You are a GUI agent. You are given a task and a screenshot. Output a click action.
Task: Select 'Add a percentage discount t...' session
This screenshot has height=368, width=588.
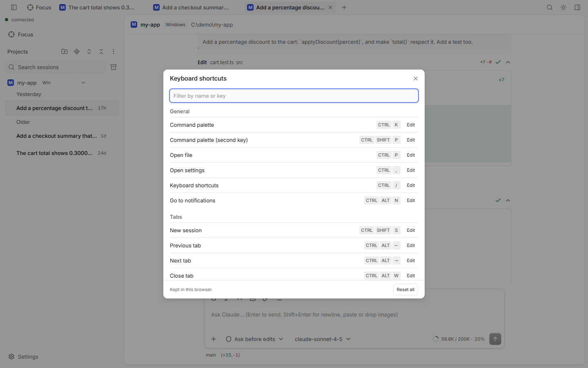point(62,108)
